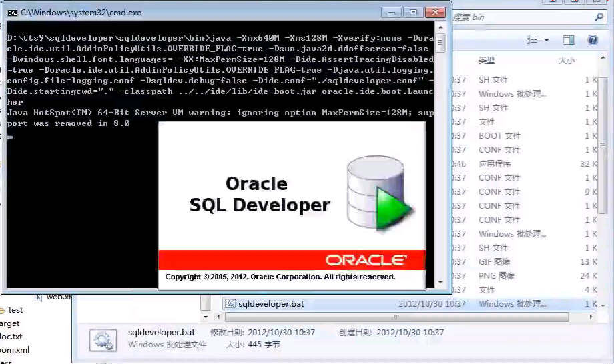This screenshot has width=614, height=364.
Task: Click the cmd.exe title bar icon
Action: (12, 13)
